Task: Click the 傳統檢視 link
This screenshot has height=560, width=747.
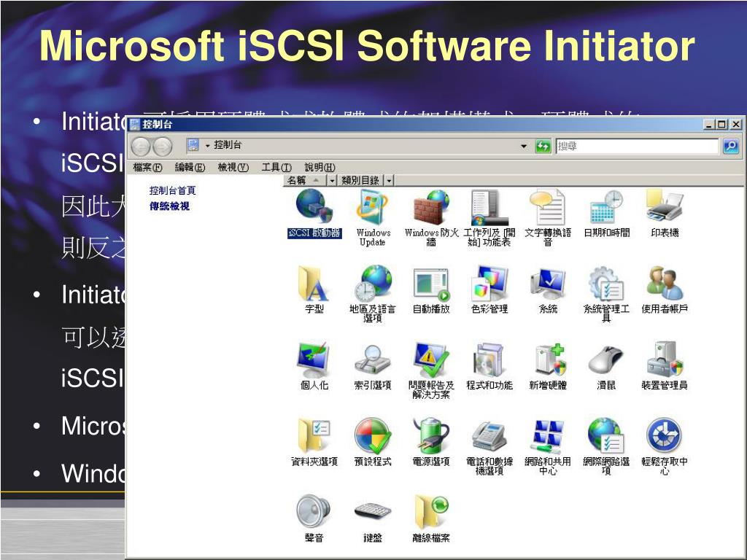Action: pos(169,206)
